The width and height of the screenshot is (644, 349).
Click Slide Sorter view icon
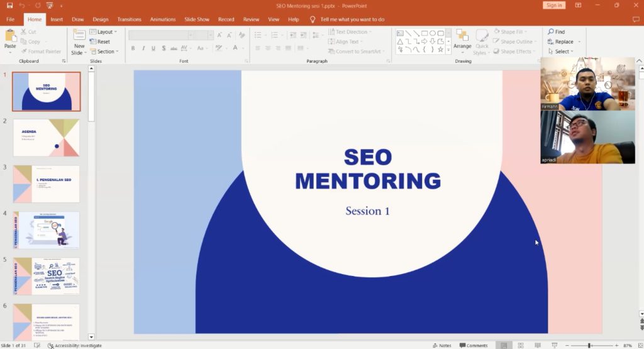coord(521,345)
